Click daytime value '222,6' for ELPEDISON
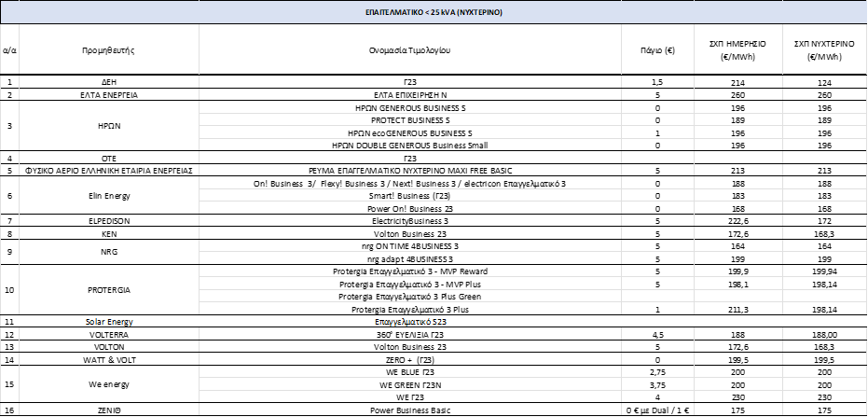The width and height of the screenshot is (868, 417). point(737,221)
